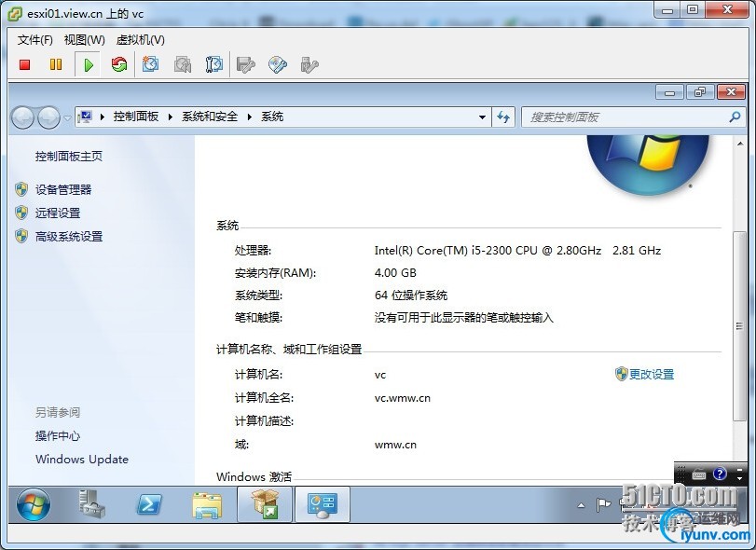
Task: Click the CD/DVD device connection icon
Action: point(278,64)
